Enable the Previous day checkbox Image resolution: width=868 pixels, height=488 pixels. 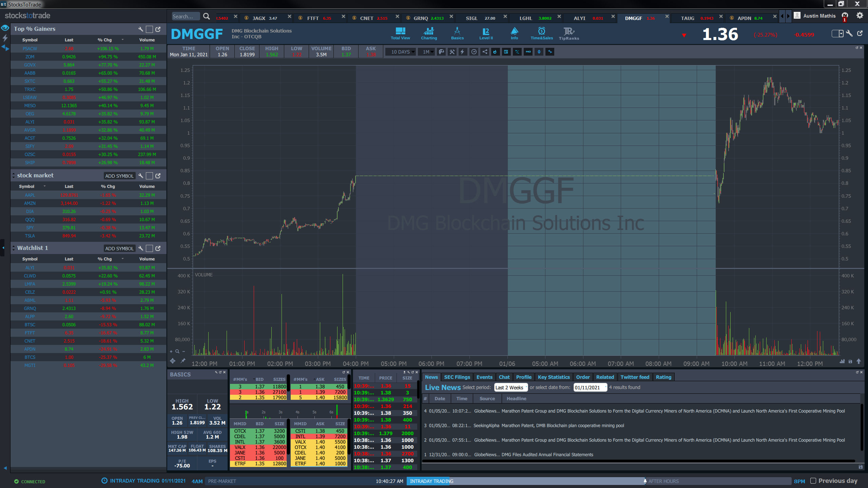pyautogui.click(x=813, y=481)
